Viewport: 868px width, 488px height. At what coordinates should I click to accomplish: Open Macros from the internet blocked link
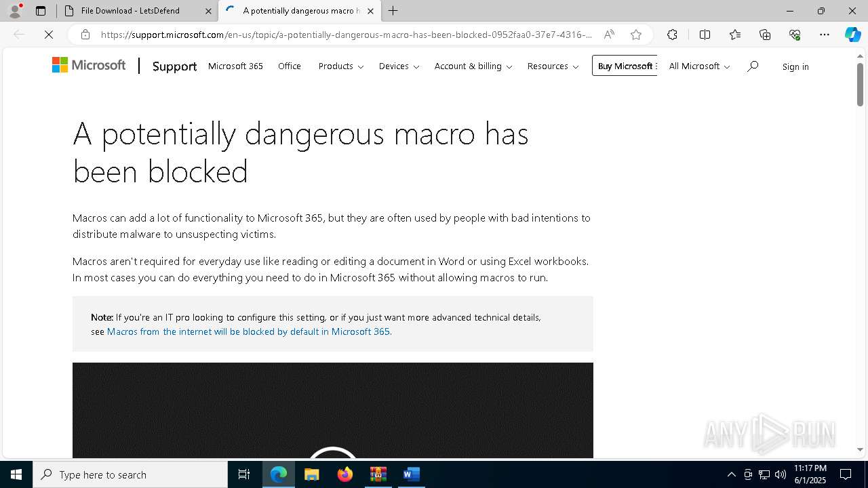[x=248, y=331]
